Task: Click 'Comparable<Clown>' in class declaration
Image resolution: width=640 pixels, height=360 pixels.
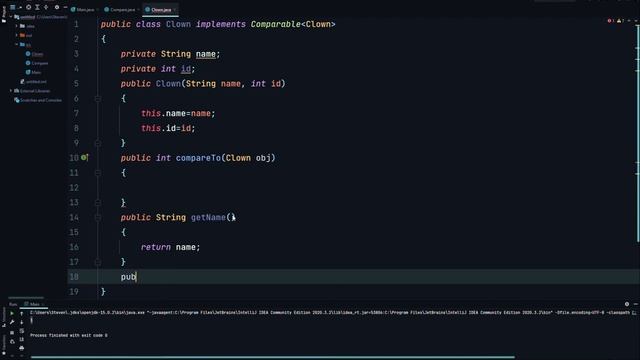Action: [293, 24]
